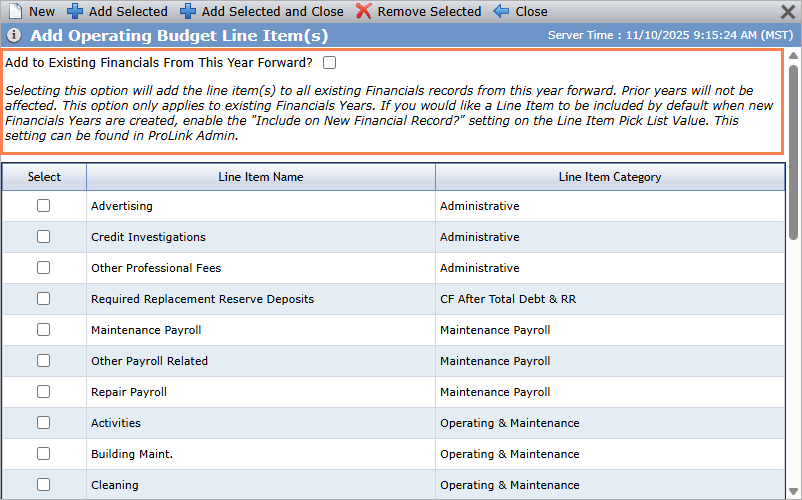Click Administrative category in Advertising row
Image resolution: width=802 pixels, height=500 pixels.
coord(480,206)
